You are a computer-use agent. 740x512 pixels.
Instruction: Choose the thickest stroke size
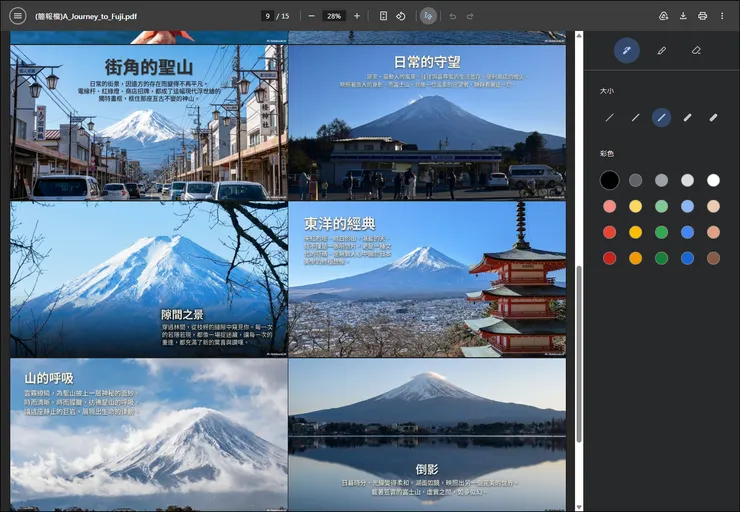pyautogui.click(x=713, y=118)
